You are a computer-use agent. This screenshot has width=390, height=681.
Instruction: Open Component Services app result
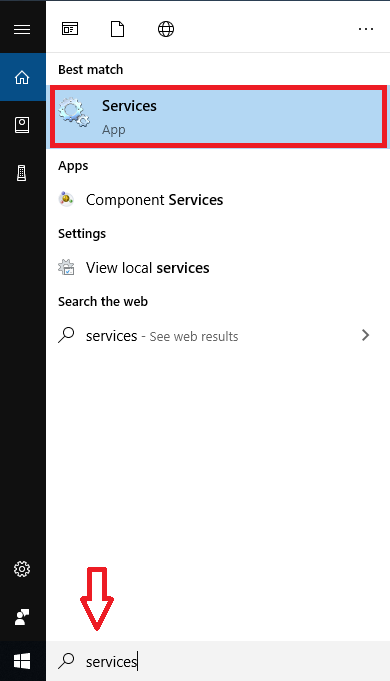coord(218,200)
